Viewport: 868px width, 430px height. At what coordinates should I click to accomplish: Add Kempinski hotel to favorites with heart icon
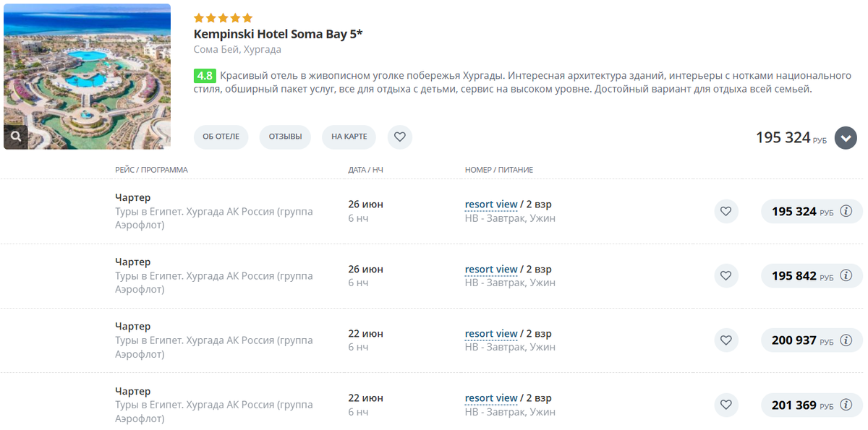[x=399, y=137]
